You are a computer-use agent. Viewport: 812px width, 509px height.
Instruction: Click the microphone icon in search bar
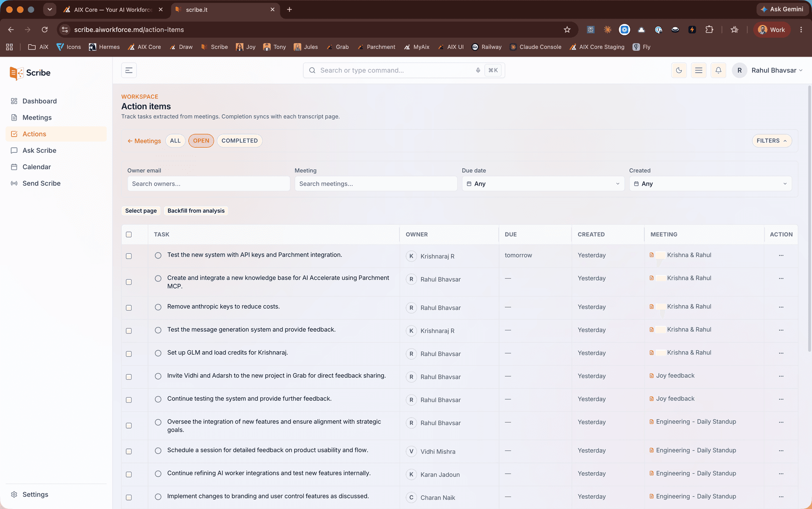[x=478, y=70]
